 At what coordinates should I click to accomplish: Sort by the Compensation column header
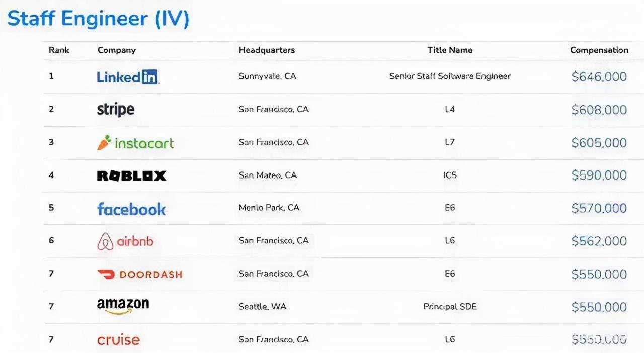[599, 50]
